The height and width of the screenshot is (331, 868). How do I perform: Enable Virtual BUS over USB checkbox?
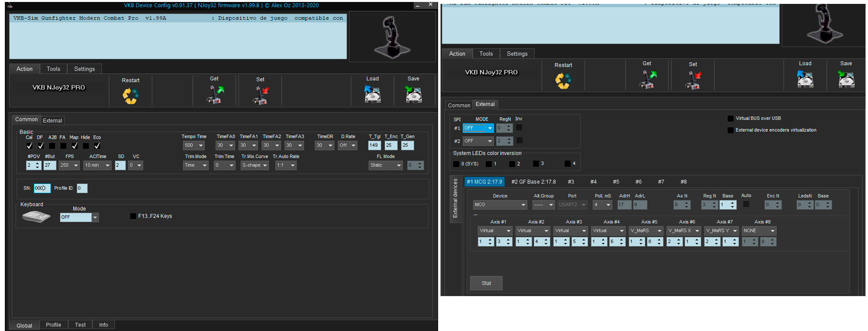point(730,118)
